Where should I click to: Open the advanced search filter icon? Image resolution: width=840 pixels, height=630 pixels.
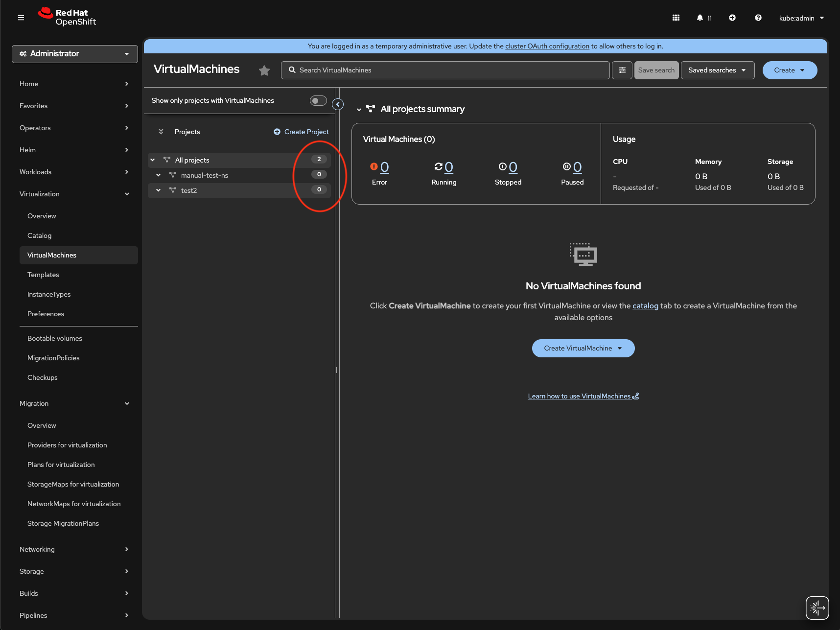coord(622,70)
